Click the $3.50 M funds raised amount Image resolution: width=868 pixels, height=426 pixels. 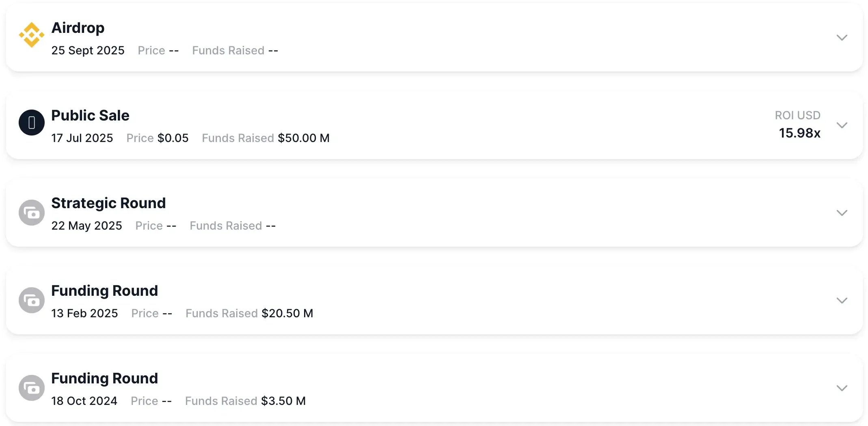coord(283,401)
